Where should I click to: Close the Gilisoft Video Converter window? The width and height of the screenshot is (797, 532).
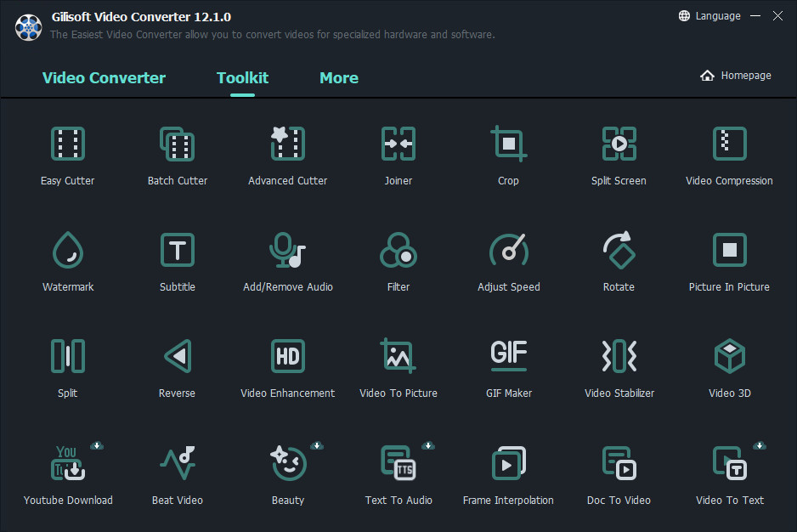[777, 16]
